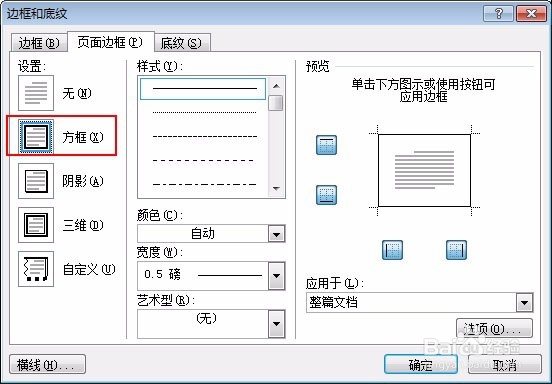Open the 颜色 color dropdown
This screenshot has height=384, width=552.
point(276,234)
